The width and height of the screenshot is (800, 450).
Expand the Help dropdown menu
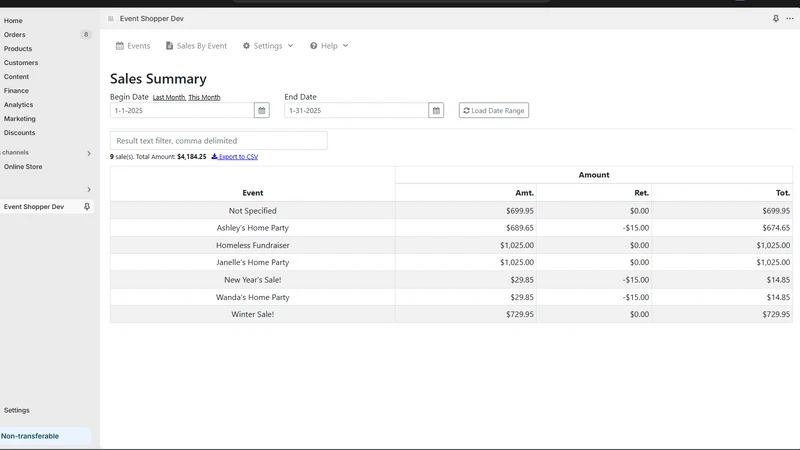(x=329, y=46)
